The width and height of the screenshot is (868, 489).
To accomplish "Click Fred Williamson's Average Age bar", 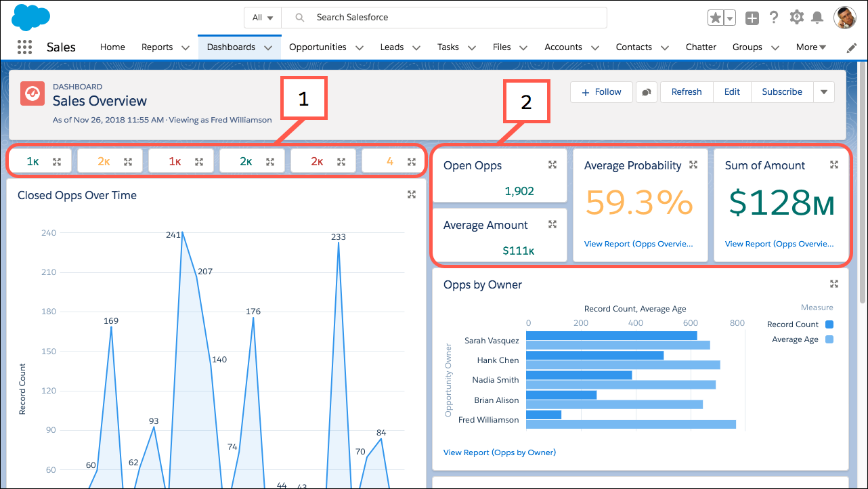I will click(631, 425).
